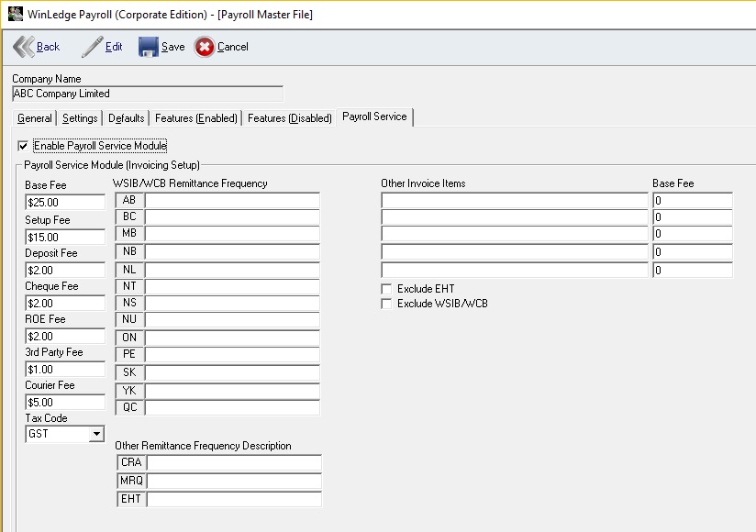Click the ON remittance frequency field

(x=231, y=338)
